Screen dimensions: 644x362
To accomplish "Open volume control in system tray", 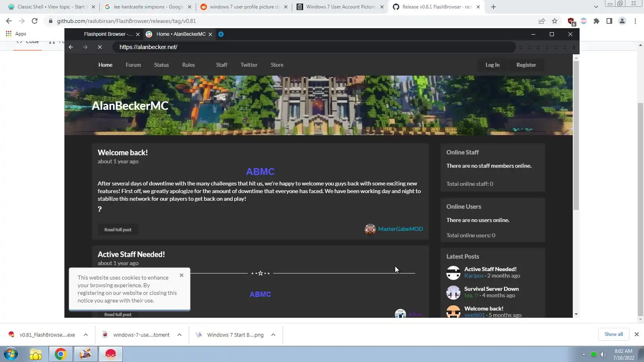I will (603, 354).
